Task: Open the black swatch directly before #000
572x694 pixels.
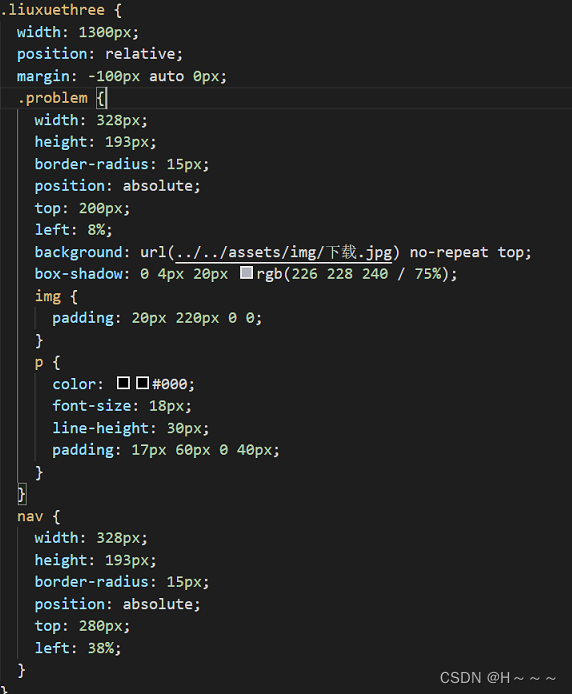Action: [142, 383]
